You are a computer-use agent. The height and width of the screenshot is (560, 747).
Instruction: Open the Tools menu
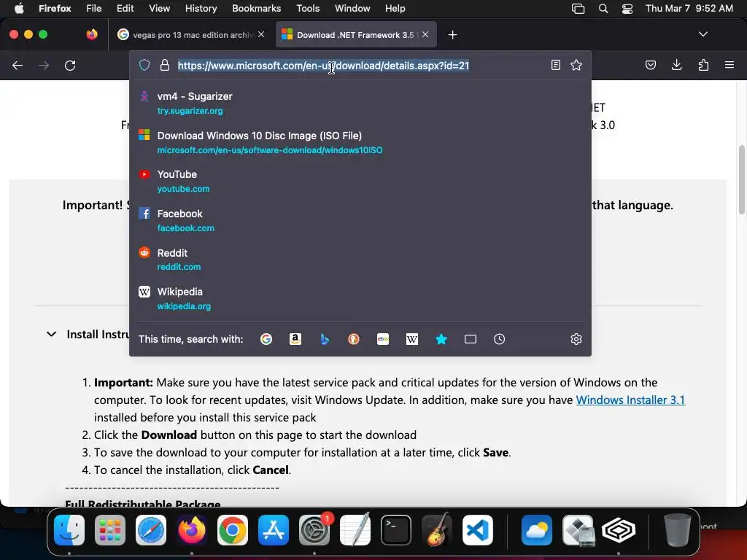click(308, 8)
